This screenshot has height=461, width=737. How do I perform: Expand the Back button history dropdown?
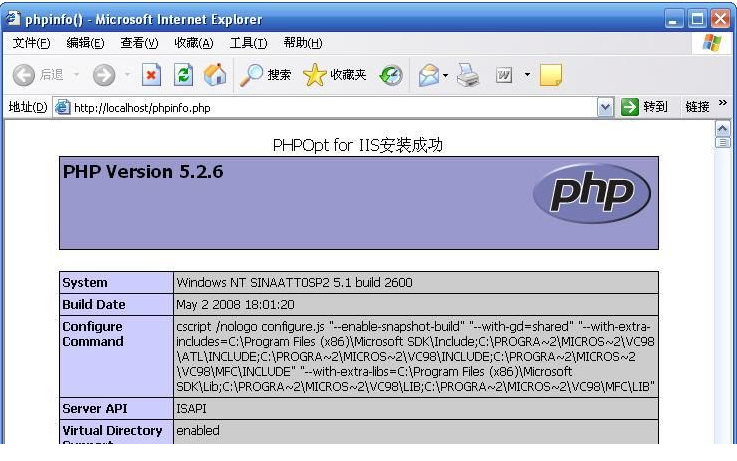pos(77,74)
